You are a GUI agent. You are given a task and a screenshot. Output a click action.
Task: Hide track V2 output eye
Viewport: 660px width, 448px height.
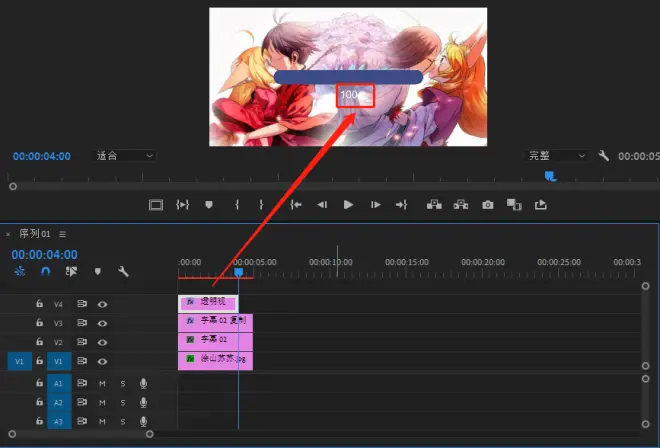tap(102, 342)
